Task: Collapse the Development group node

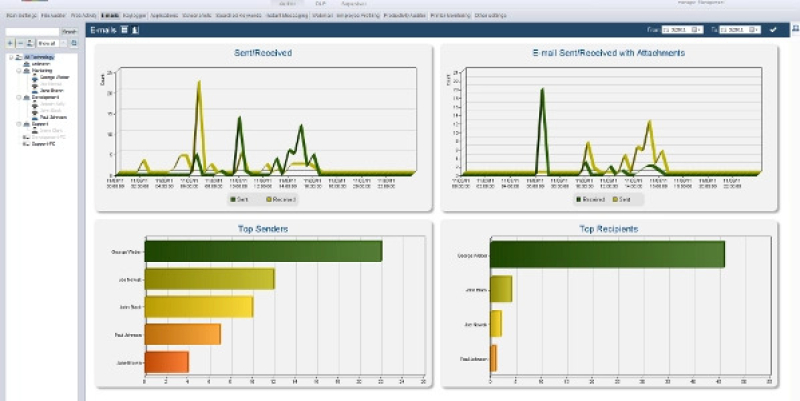Action: (19, 97)
